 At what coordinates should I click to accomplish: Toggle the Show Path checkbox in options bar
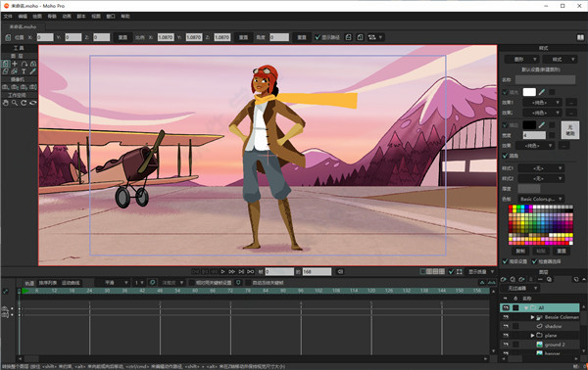point(318,37)
